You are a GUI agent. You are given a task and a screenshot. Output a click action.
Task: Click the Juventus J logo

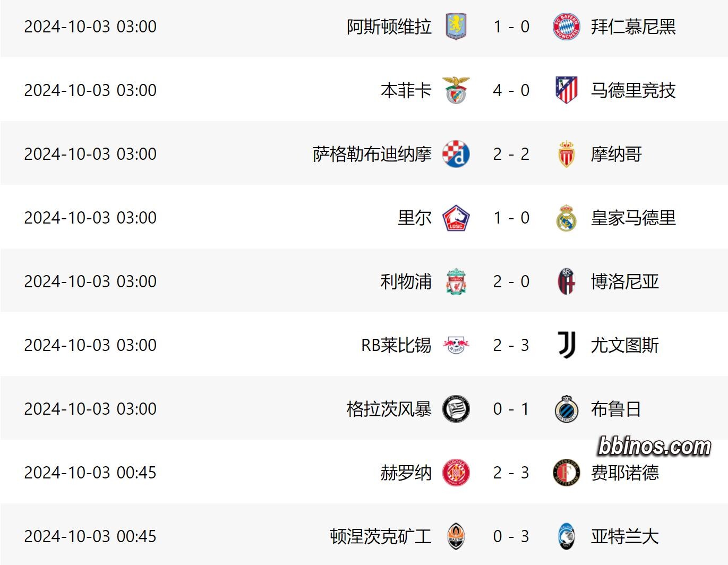[567, 345]
